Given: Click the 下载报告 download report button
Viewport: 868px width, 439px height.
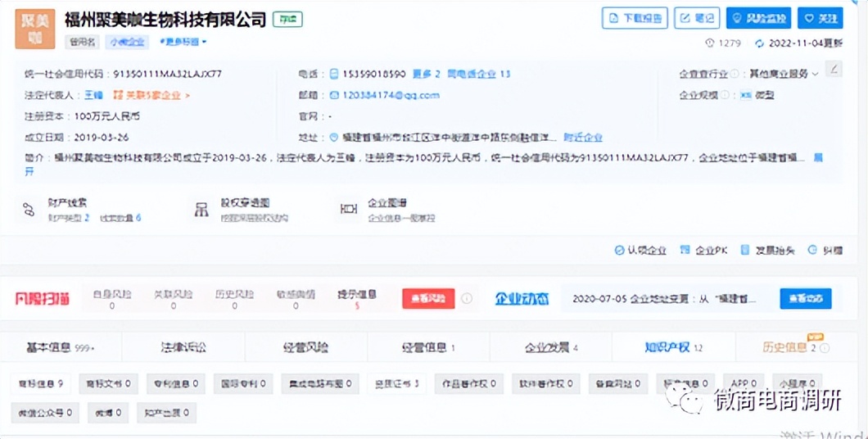Looking at the screenshot, I should point(635,18).
